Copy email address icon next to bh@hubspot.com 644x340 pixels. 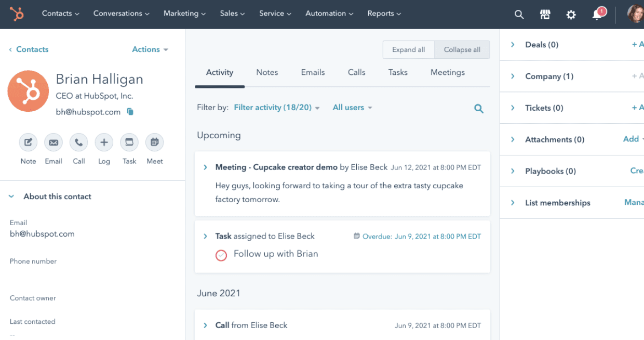pos(130,112)
